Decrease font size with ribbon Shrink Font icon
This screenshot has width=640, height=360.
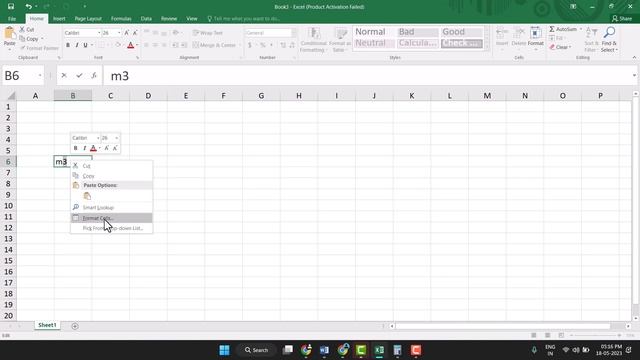coord(135,33)
